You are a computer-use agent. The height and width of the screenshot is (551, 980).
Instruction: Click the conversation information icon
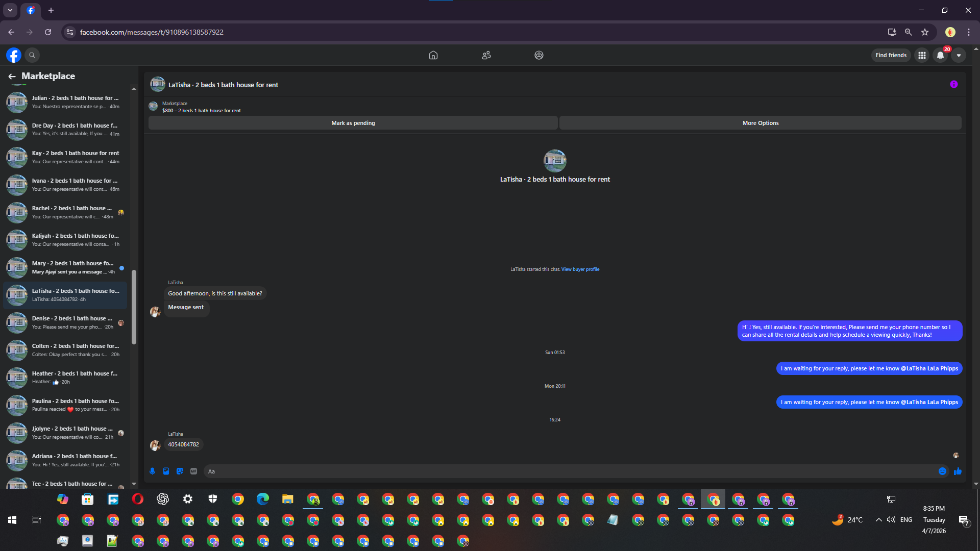pos(953,84)
